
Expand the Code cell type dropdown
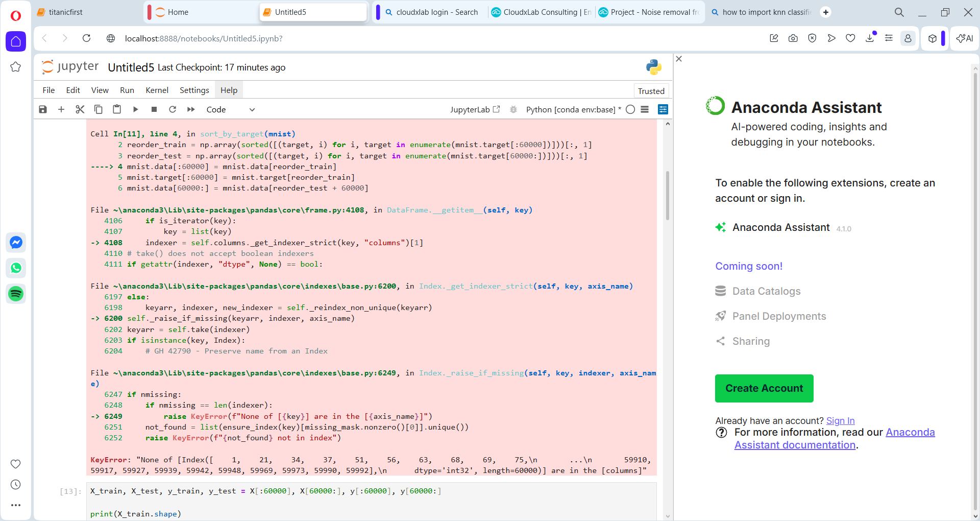tap(230, 109)
